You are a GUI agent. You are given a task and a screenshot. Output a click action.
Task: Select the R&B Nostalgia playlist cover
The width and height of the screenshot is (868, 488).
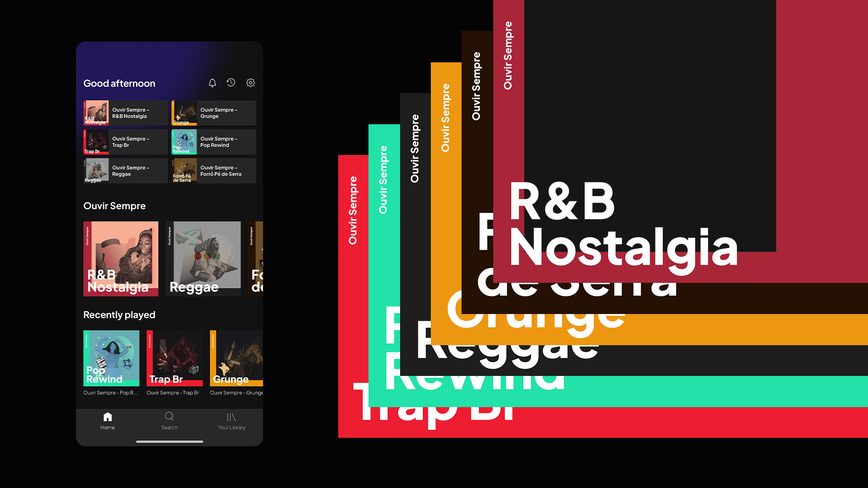(121, 259)
